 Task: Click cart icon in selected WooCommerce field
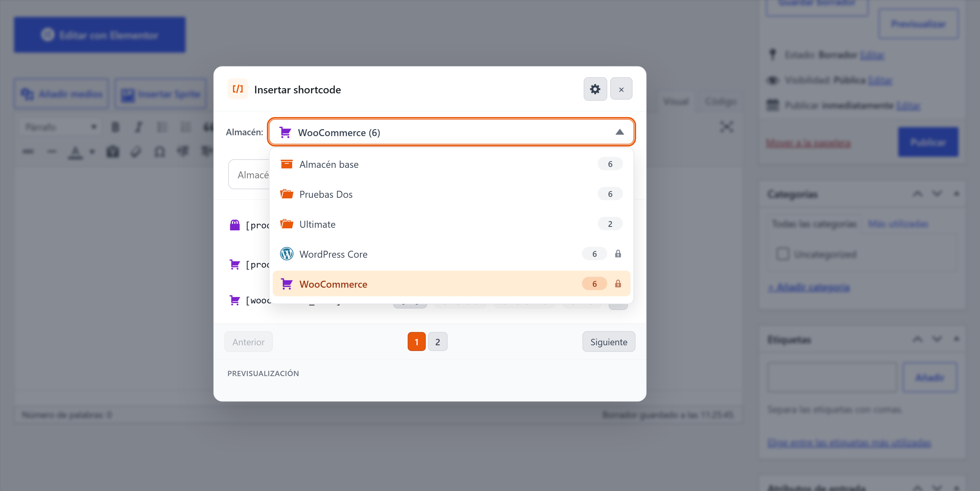click(285, 132)
